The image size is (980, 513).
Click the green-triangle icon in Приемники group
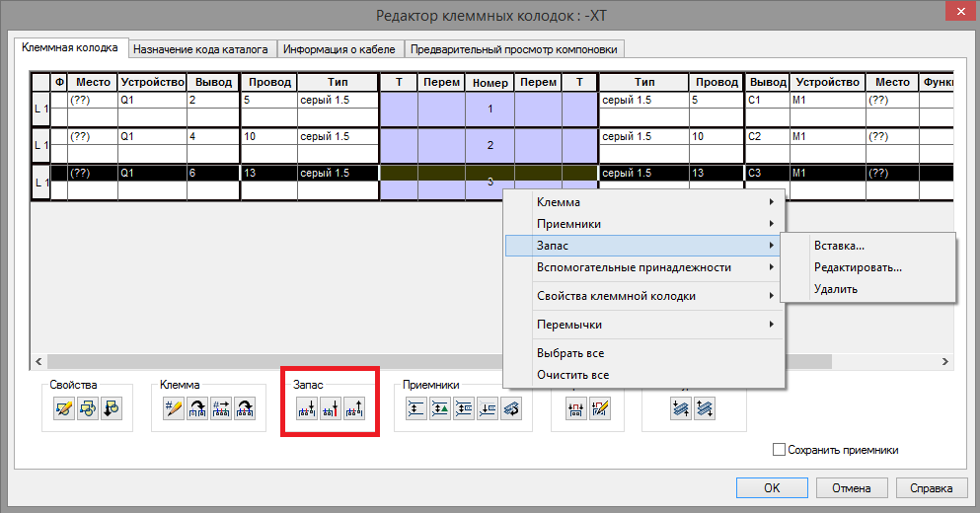[x=440, y=408]
